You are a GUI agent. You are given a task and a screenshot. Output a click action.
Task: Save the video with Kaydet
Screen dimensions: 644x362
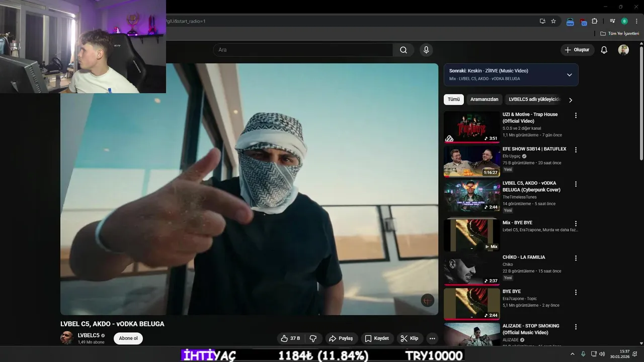point(377,338)
